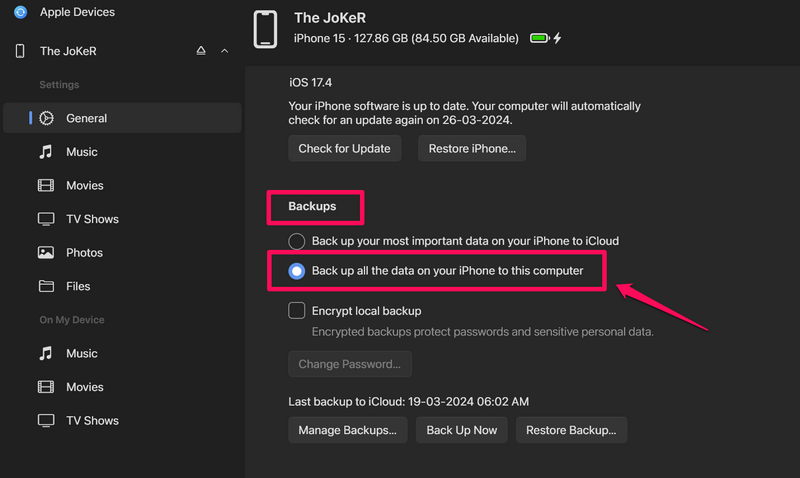Open Manage Backups dialog
This screenshot has height=478, width=800.
(x=347, y=430)
